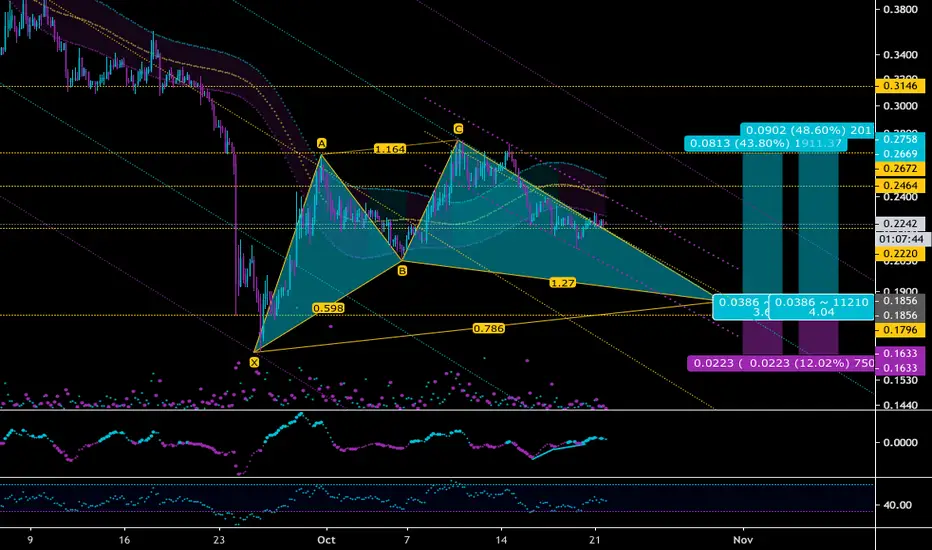Click the 0.3146 yellow price tag
Screen dimensions: 932x550
[900, 86]
